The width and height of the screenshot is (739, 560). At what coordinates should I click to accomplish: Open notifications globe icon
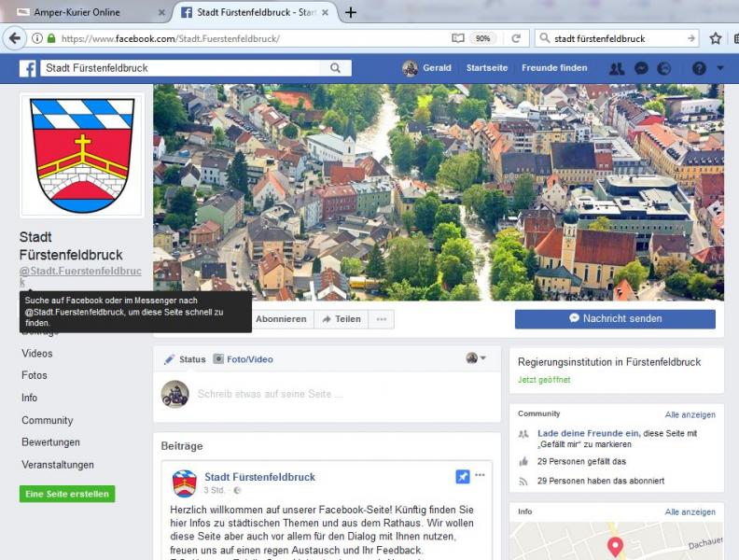[x=663, y=69]
